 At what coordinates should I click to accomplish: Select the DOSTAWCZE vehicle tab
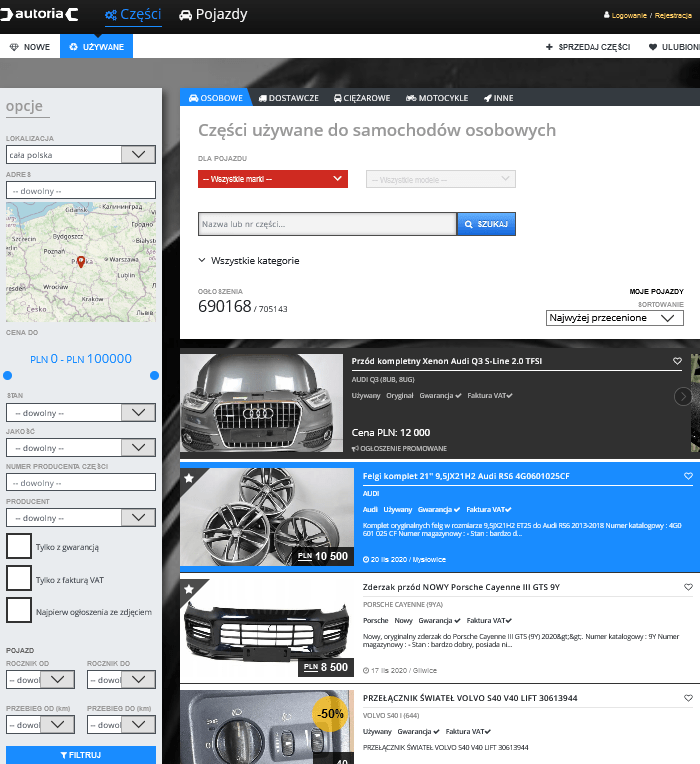(x=289, y=98)
